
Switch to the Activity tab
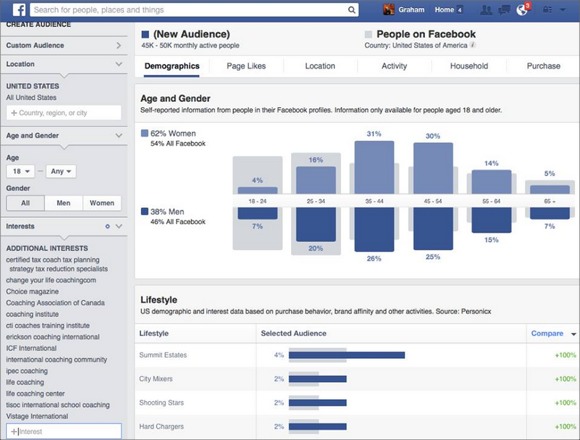pos(394,66)
